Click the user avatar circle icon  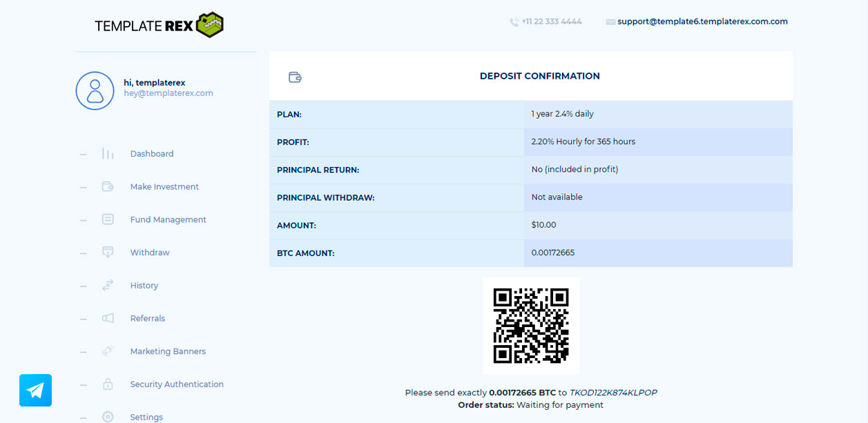[95, 90]
